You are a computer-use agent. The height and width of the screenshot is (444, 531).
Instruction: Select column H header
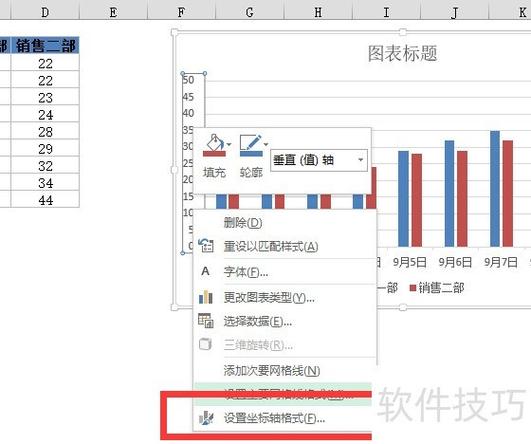point(318,13)
